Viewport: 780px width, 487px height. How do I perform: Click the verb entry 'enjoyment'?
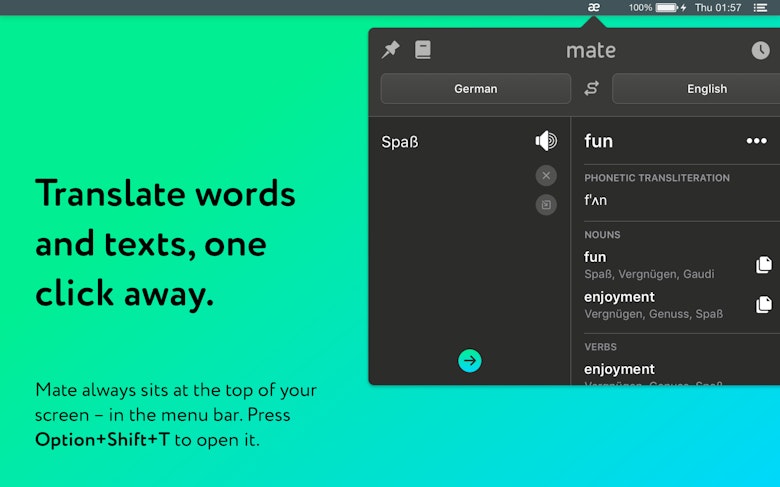pyautogui.click(x=619, y=369)
